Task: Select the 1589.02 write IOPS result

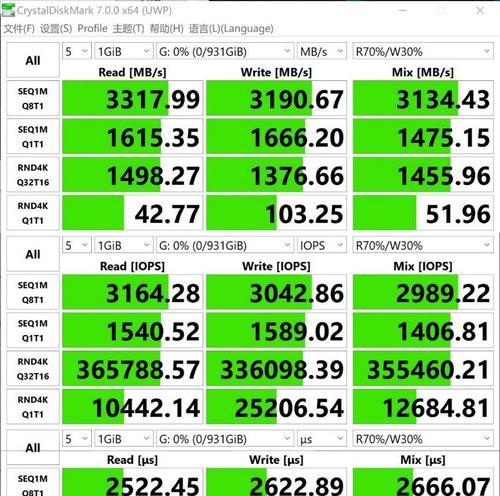Action: coord(276,331)
